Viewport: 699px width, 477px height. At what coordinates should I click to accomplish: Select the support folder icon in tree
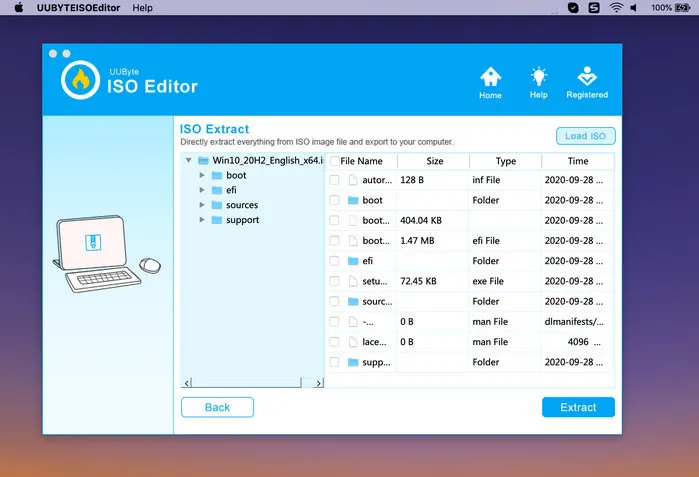pos(217,220)
